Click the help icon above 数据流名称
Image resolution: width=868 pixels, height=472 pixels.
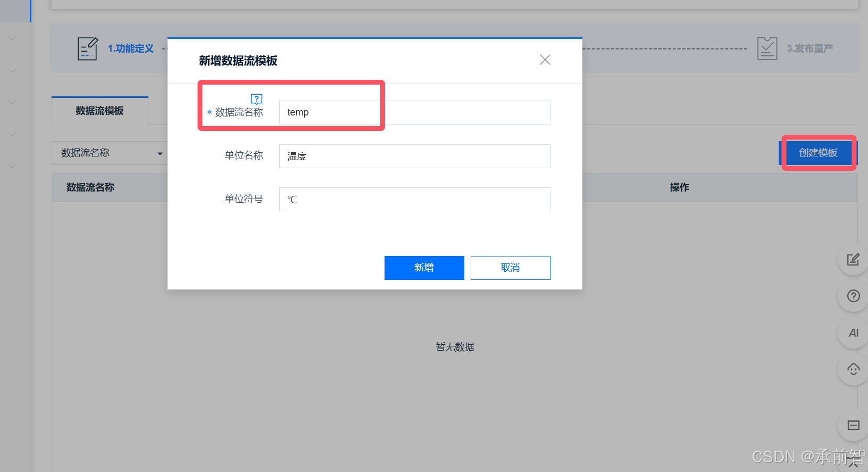(x=256, y=99)
